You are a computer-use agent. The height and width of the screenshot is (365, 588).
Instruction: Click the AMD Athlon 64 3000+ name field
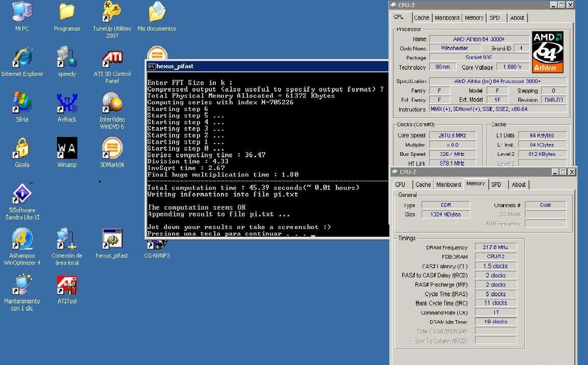479,39
